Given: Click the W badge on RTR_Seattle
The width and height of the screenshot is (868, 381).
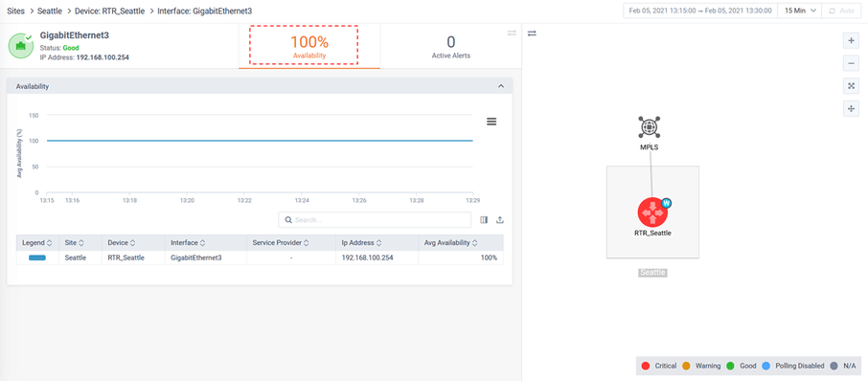Looking at the screenshot, I should point(667,203).
